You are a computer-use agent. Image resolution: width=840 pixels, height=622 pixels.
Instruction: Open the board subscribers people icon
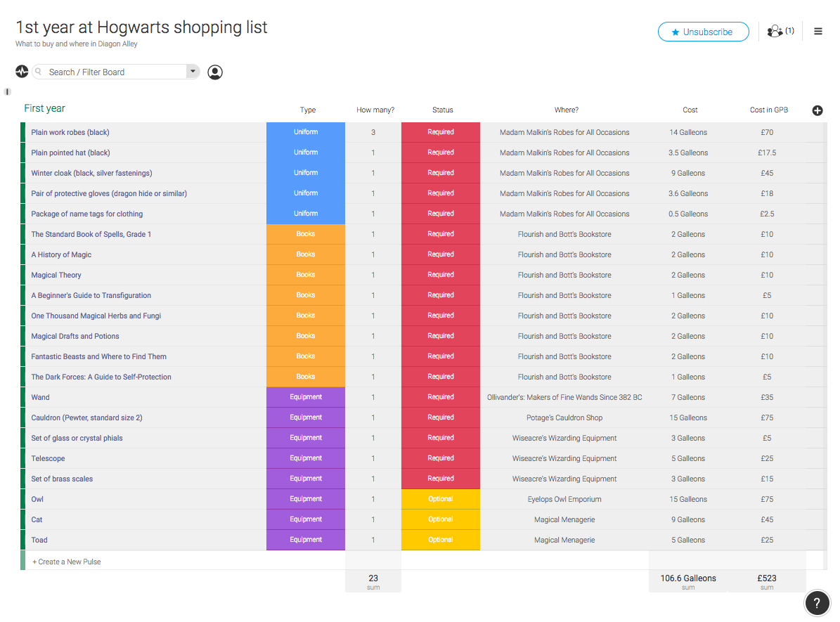[775, 32]
